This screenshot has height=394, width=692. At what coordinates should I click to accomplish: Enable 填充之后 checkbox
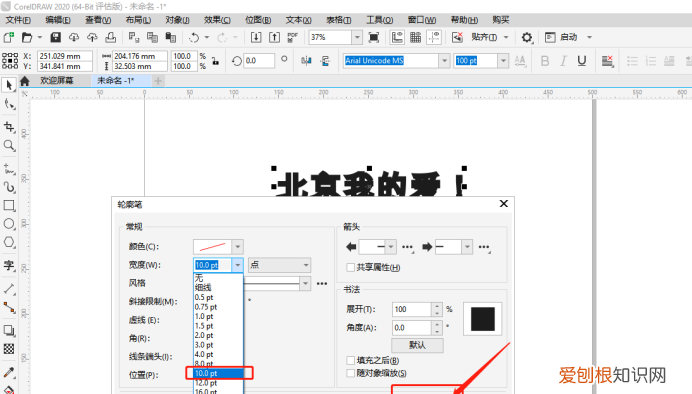(350, 360)
